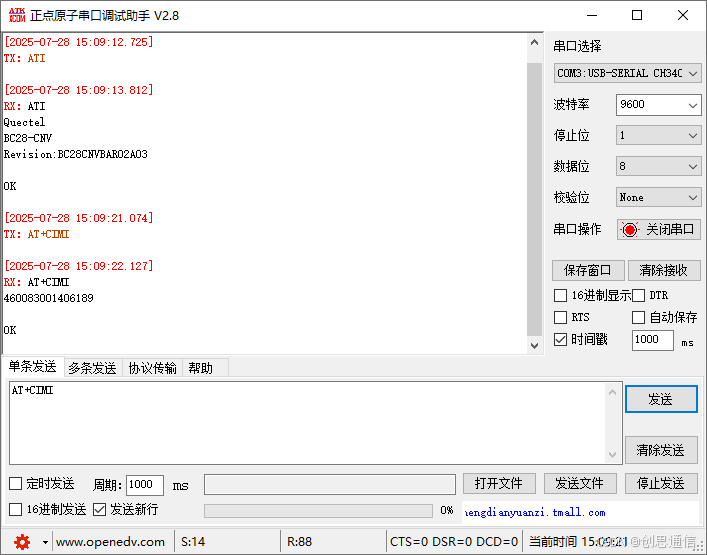This screenshot has width=707, height=555.
Task: Open the 波特率 baud rate dropdown
Action: 658,105
